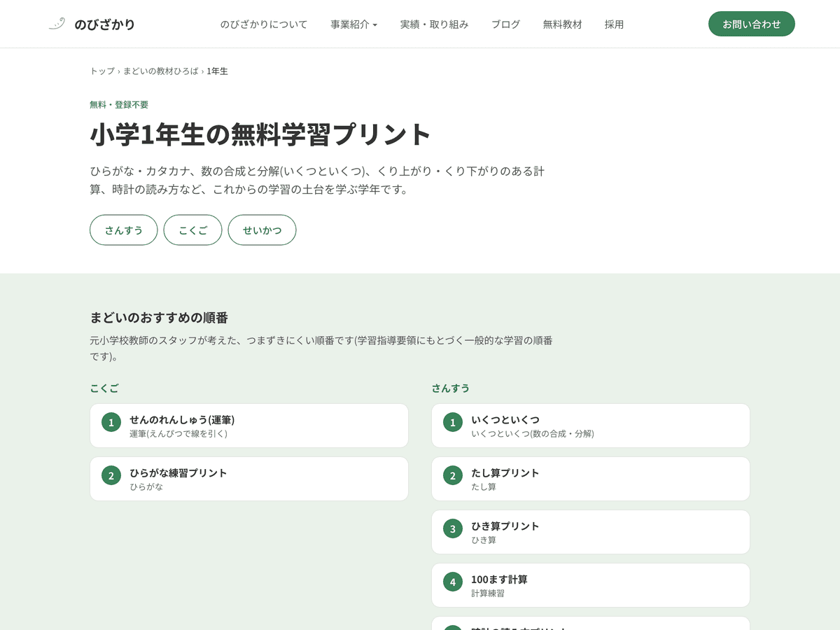
Task: Click the 1年生 breadcrumb text
Action: coord(218,71)
